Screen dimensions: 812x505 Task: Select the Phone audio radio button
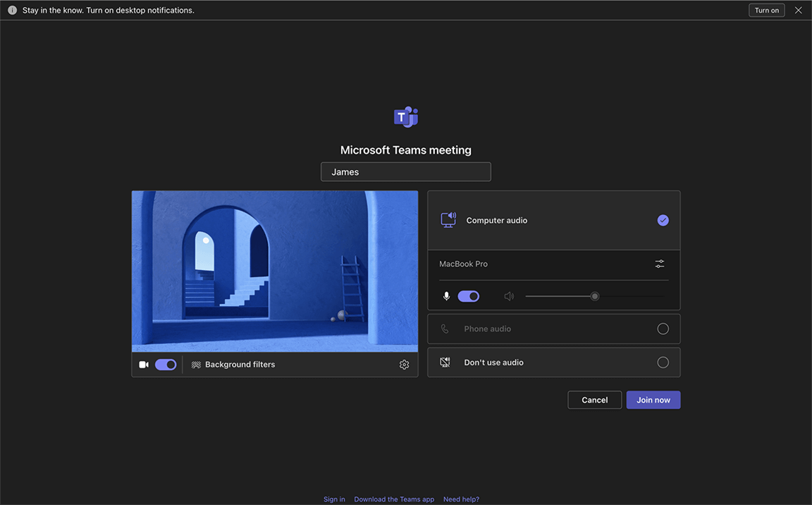point(663,329)
